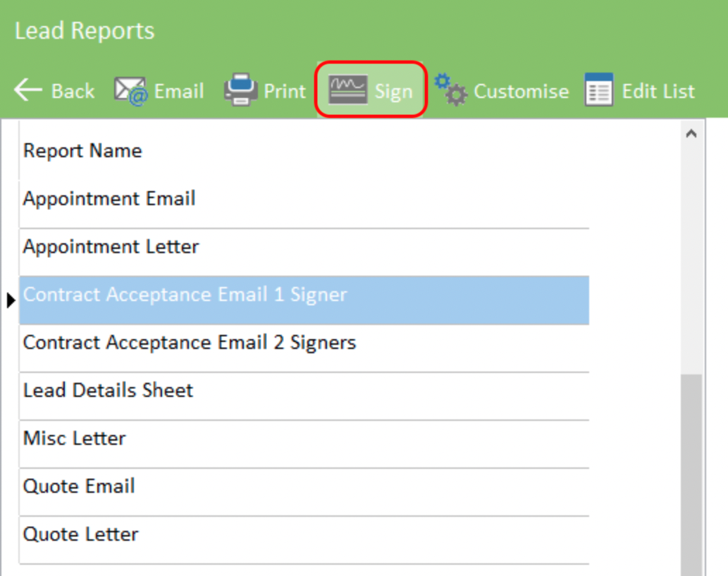This screenshot has width=728, height=576.
Task: Select the Quote Letter report
Action: click(81, 534)
